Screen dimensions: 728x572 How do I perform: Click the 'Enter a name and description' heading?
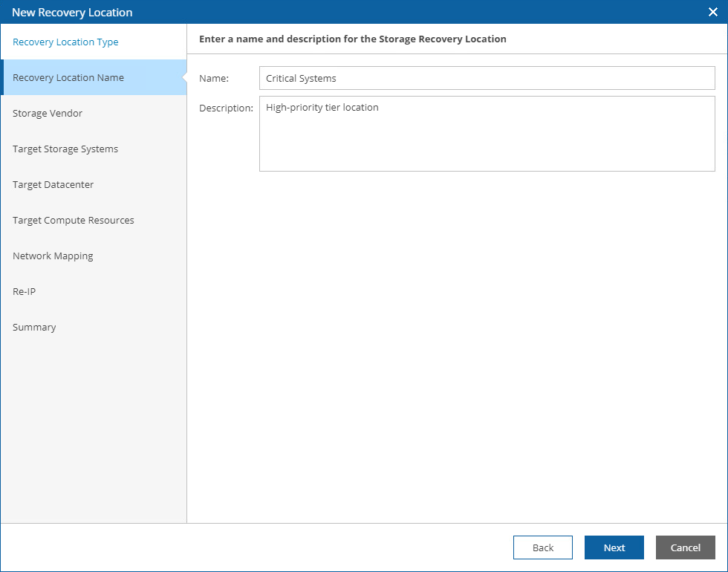click(x=353, y=39)
